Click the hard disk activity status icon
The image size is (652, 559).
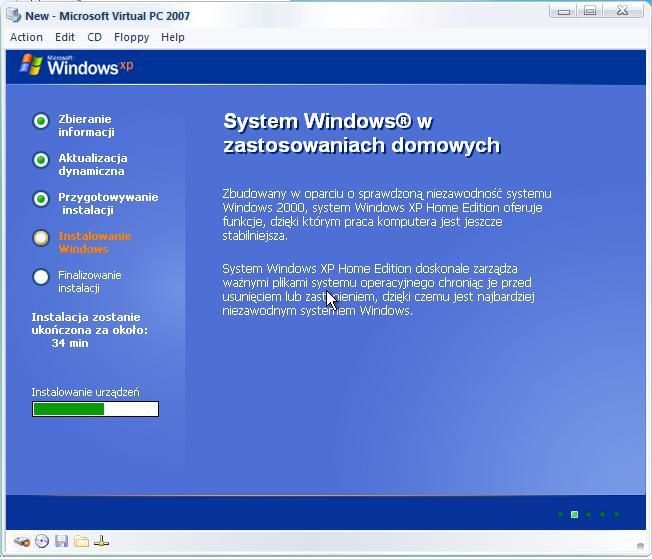22,542
